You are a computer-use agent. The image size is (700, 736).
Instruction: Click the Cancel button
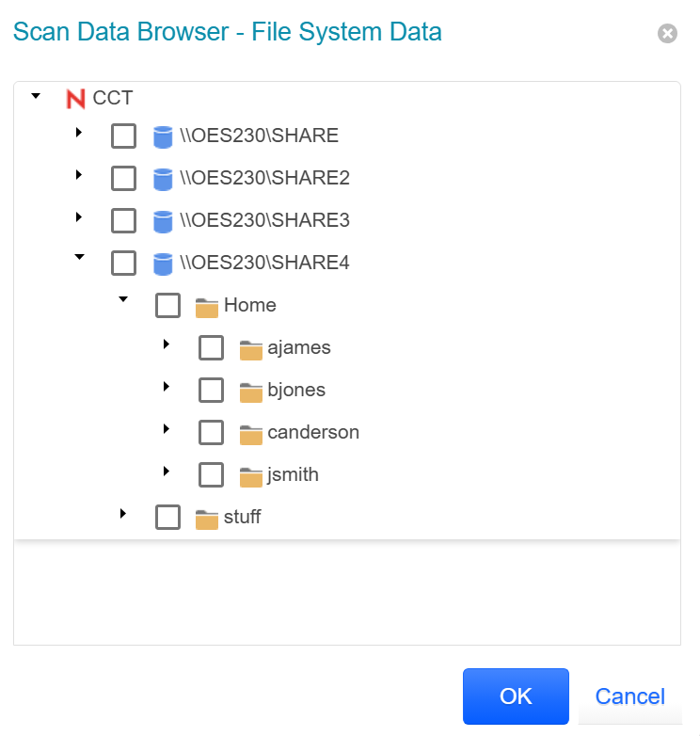(x=629, y=696)
